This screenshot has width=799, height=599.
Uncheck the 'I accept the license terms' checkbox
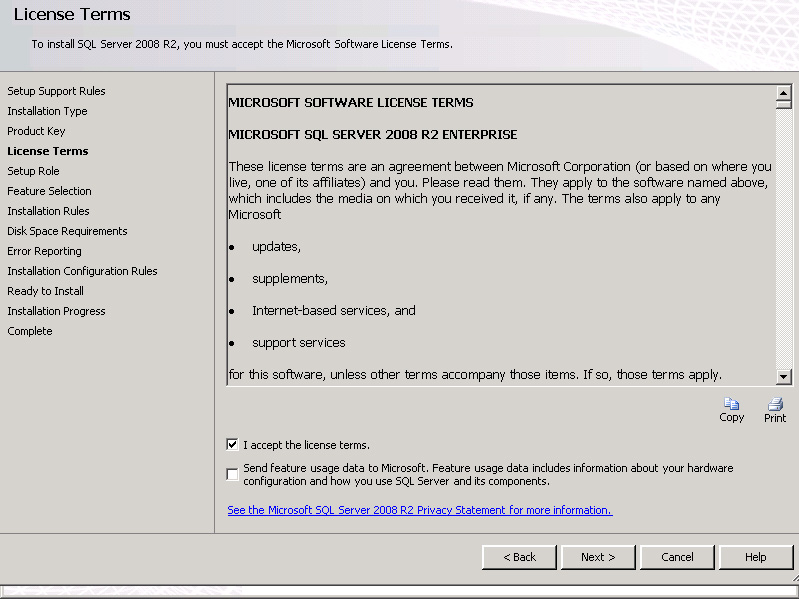tap(232, 444)
